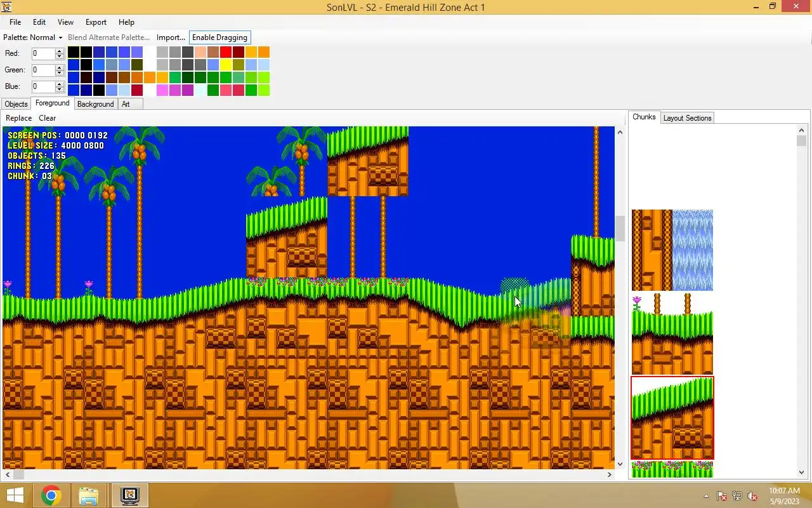
Task: Open the Windows Start button
Action: coord(15,495)
